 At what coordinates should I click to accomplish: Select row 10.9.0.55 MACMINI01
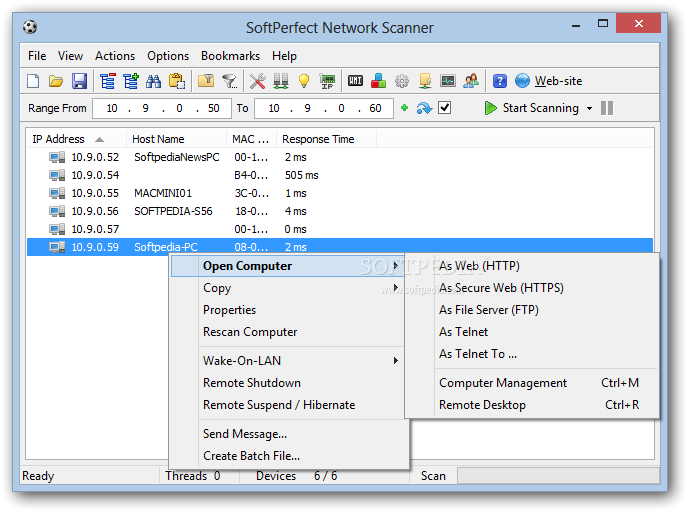coord(340,193)
